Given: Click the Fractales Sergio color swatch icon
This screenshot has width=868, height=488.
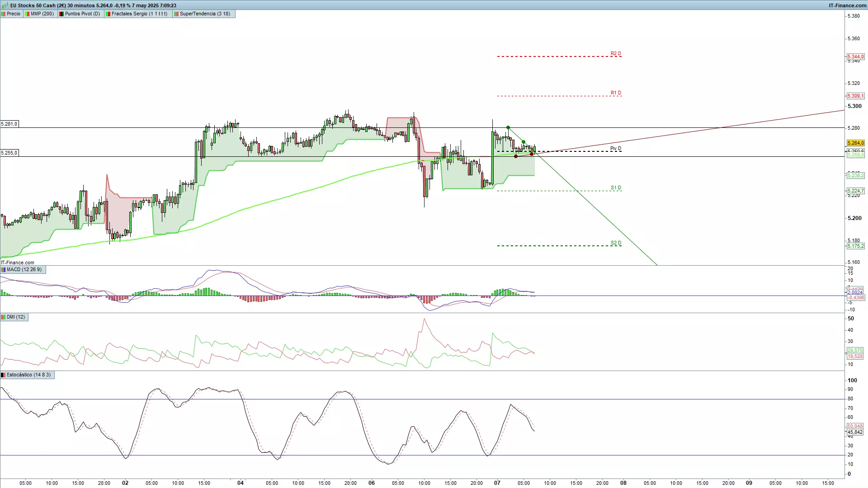Looking at the screenshot, I should pyautogui.click(x=108, y=14).
